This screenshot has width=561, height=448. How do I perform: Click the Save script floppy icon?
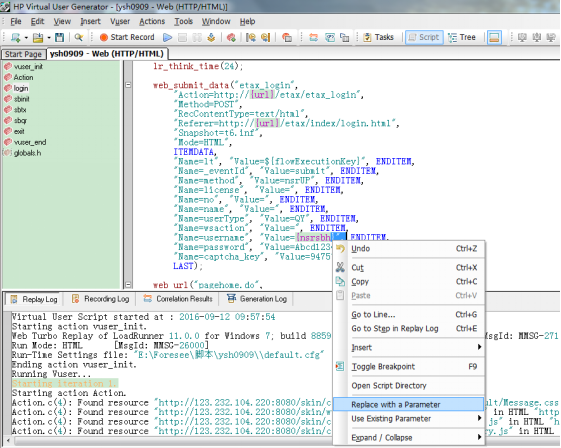[59, 37]
